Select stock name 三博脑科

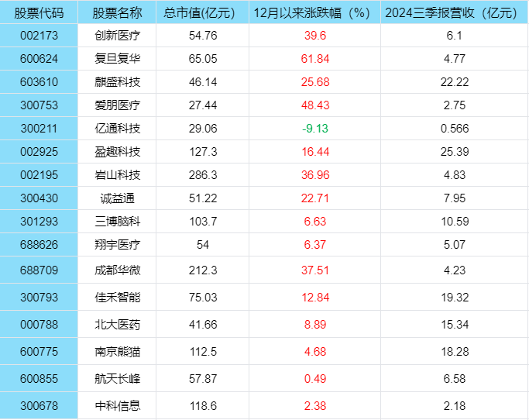117,222
